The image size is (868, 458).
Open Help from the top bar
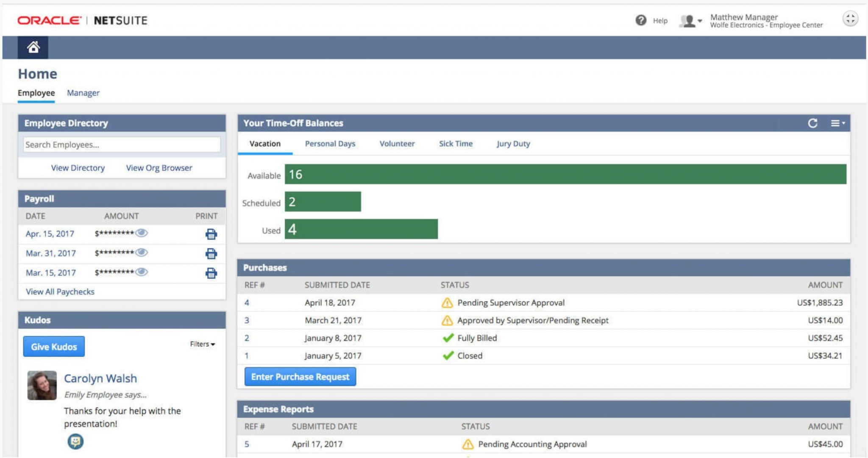659,20
